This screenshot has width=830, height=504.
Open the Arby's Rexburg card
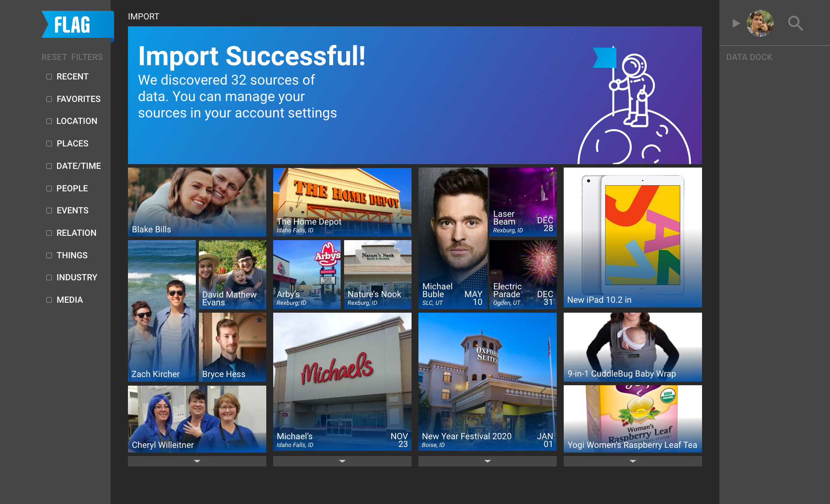click(307, 274)
